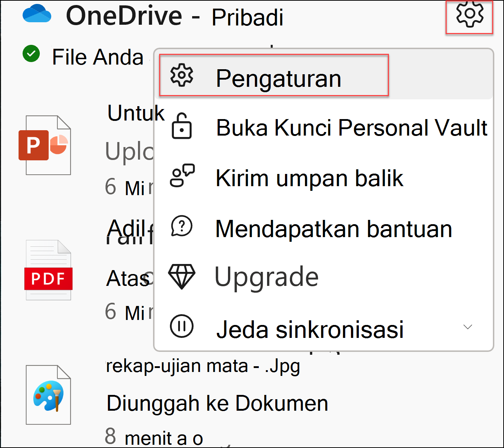Click Diunggah ke Dokumen text

(217, 403)
